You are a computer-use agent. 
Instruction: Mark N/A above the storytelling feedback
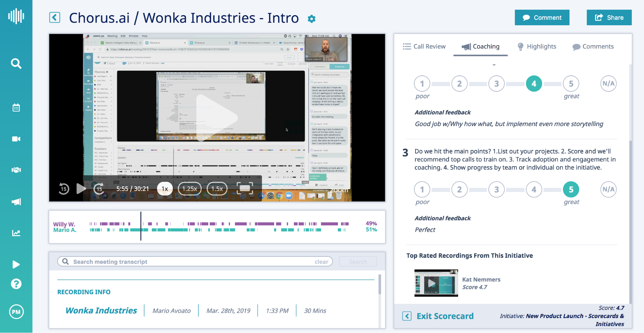608,84
